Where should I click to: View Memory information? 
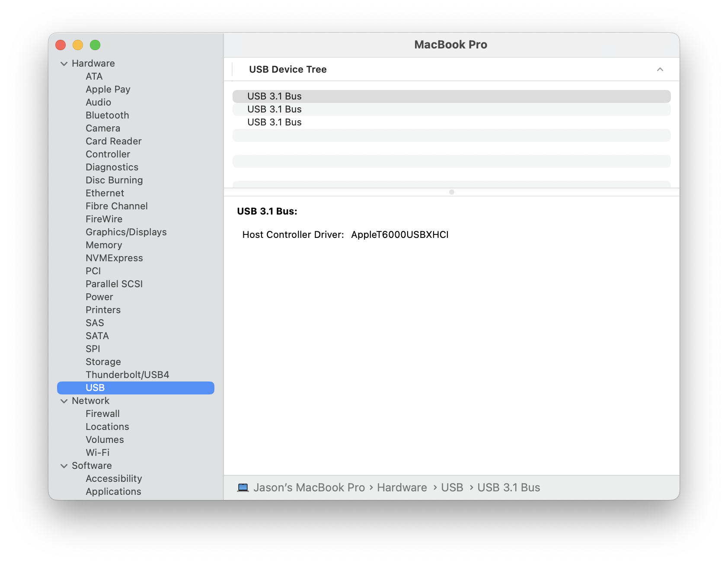pyautogui.click(x=104, y=245)
